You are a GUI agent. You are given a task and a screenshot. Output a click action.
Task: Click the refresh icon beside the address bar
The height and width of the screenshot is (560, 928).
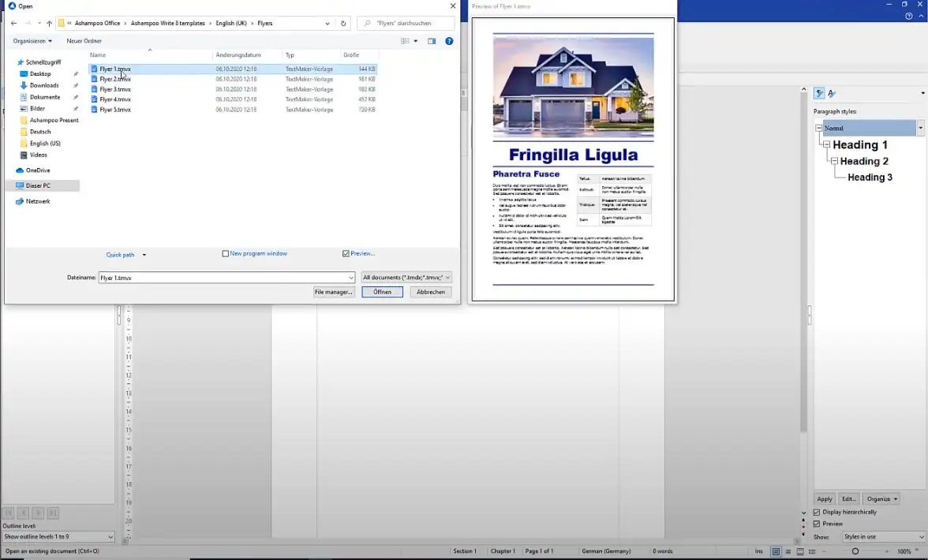(343, 24)
